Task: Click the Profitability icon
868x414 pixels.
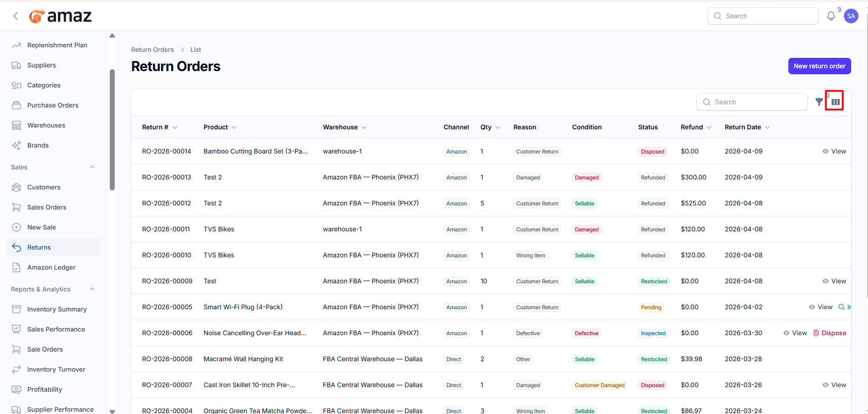Action: 16,389
